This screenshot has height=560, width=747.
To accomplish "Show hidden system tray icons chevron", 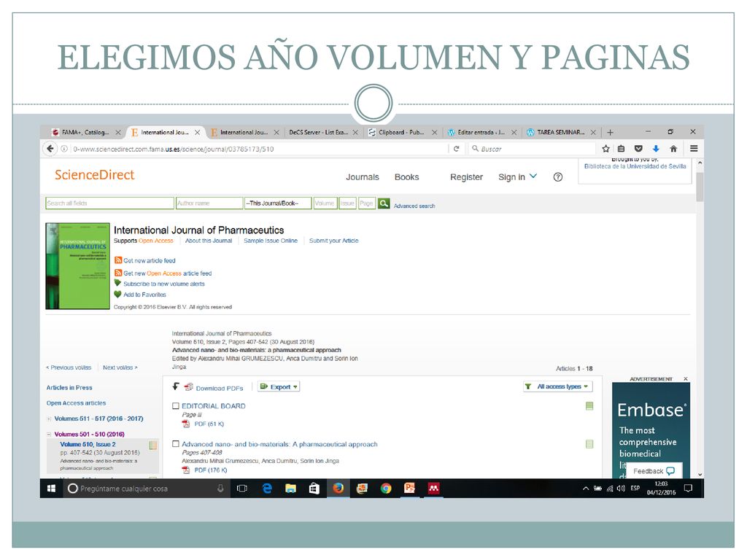I will [x=586, y=488].
